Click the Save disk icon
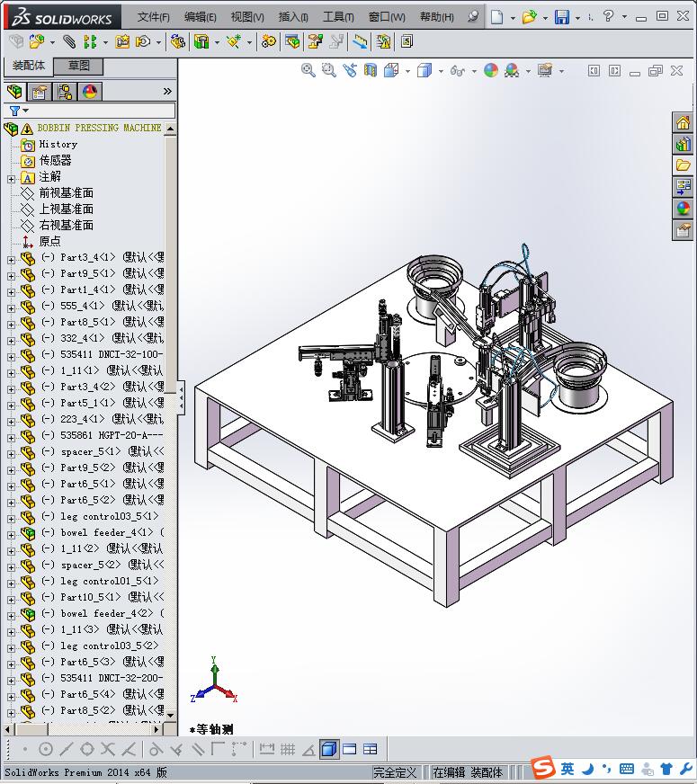 562,17
